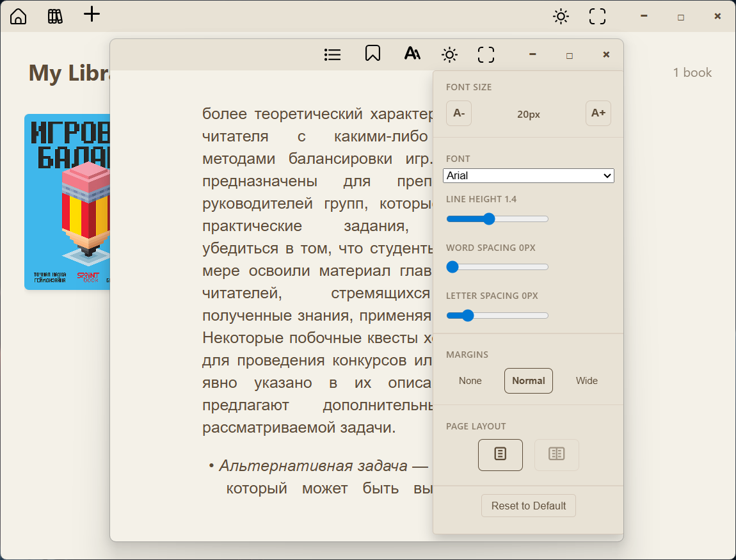Click the bookmark icon in reader toolbar
Screen dimensions: 736x560
click(x=372, y=54)
